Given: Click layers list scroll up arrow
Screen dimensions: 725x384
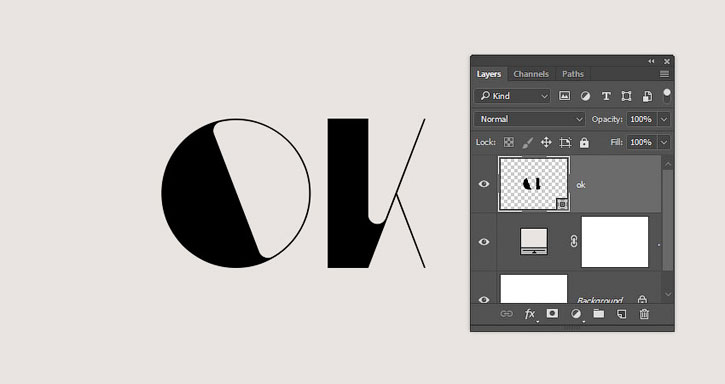Looking at the screenshot, I should pyautogui.click(x=668, y=164).
